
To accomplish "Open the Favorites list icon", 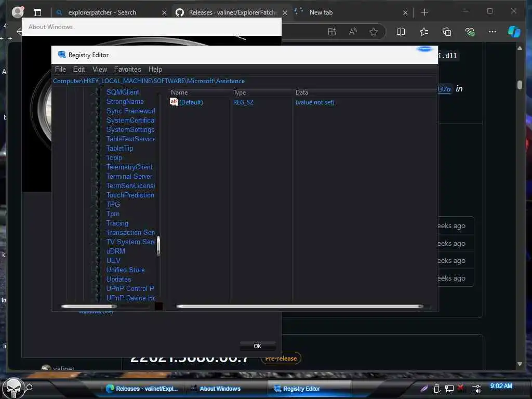I will pos(424,32).
